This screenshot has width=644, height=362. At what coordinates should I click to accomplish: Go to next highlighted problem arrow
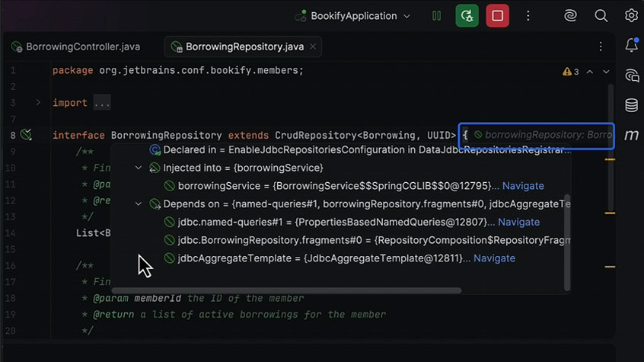pos(606,72)
